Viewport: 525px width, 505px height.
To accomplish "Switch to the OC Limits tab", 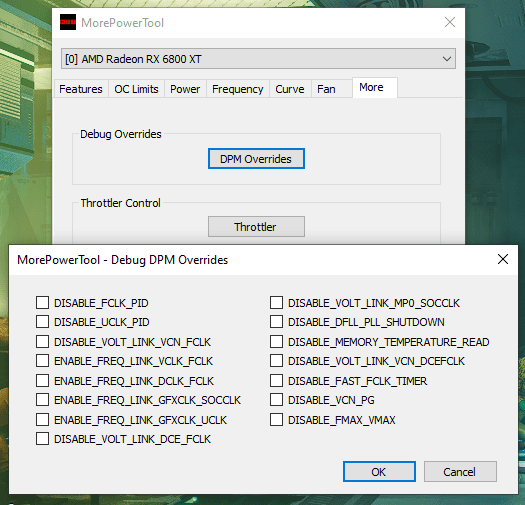I will (136, 89).
